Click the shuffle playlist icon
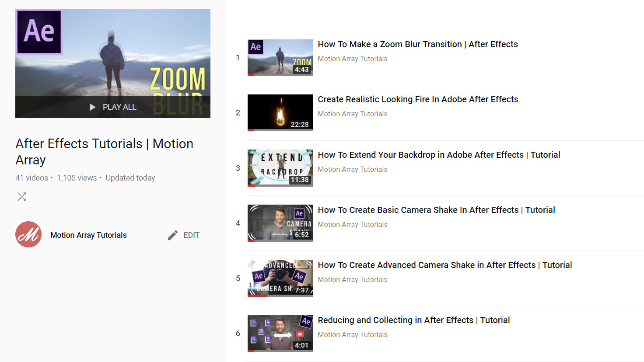644x362 pixels. tap(22, 197)
